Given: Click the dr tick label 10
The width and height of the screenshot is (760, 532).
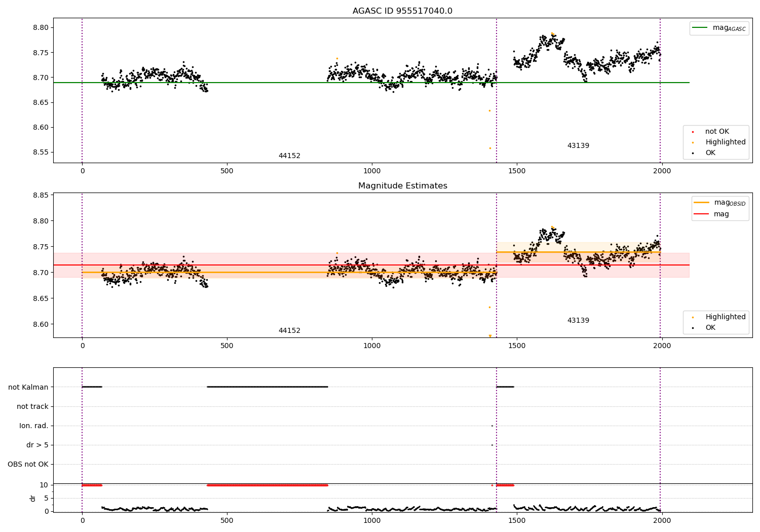Looking at the screenshot, I should pos(44,485).
